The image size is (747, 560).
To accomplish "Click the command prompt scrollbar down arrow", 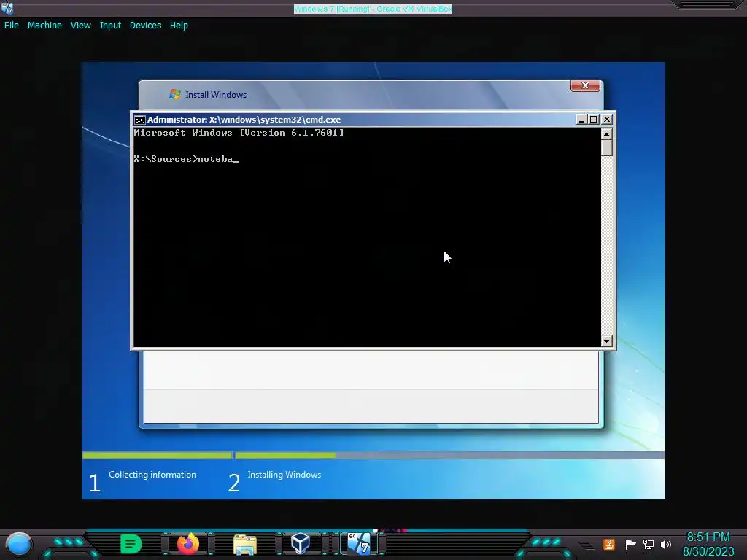I will coord(606,341).
